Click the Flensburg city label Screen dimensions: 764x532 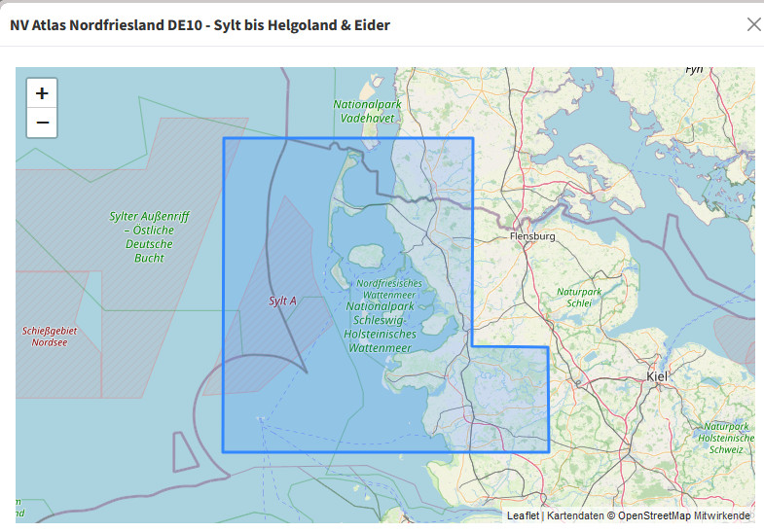532,236
